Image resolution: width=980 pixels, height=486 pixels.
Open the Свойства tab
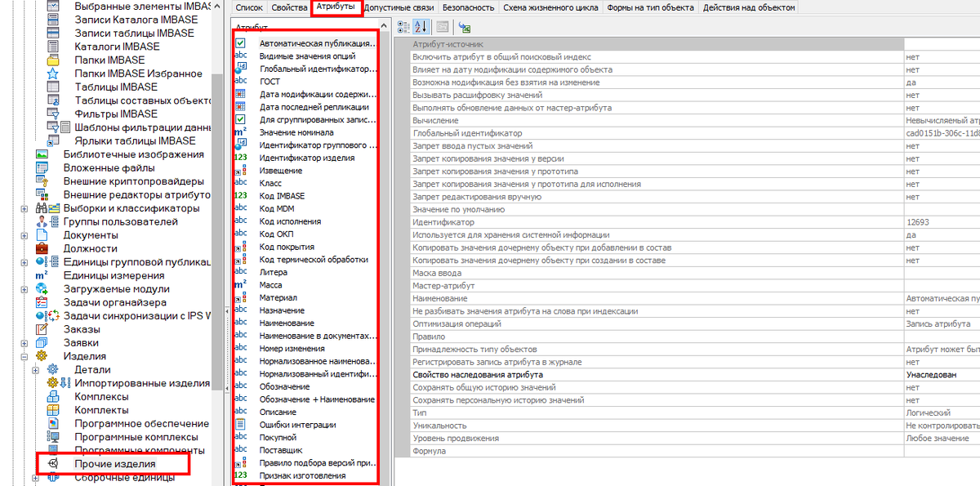tap(289, 7)
